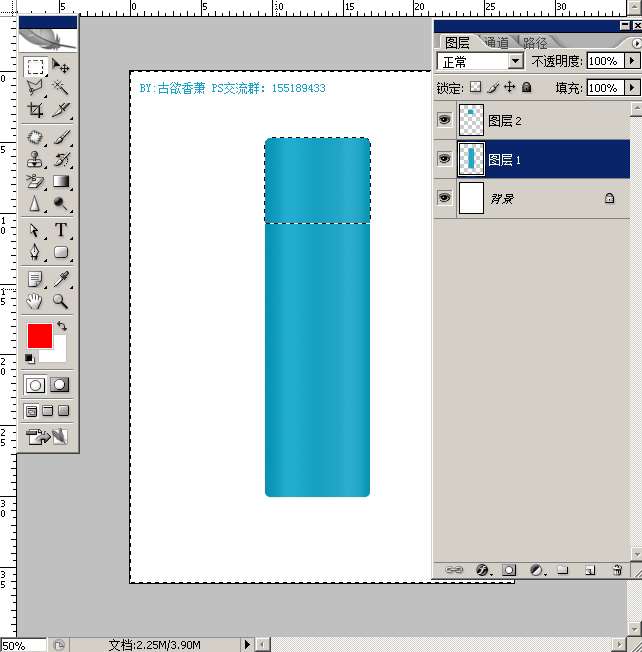This screenshot has width=642, height=652.
Task: Select the 背景 background layer
Action: (x=540, y=198)
